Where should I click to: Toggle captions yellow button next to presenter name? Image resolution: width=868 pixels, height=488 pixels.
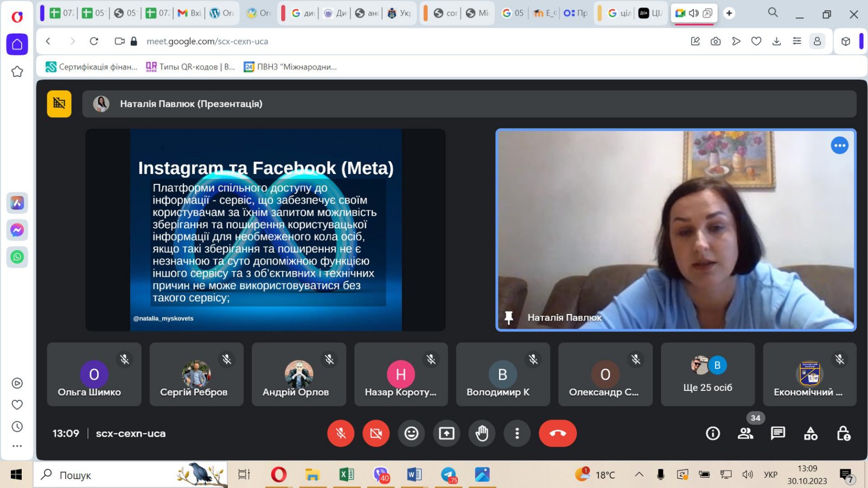(x=59, y=104)
